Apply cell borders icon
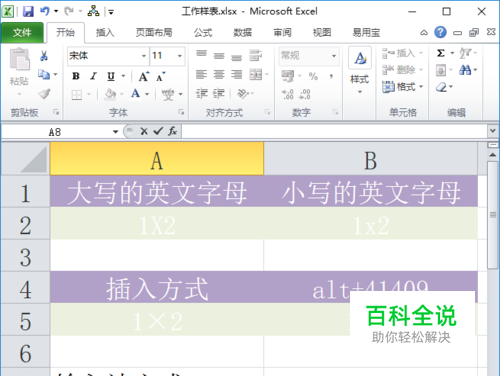 pos(77,95)
